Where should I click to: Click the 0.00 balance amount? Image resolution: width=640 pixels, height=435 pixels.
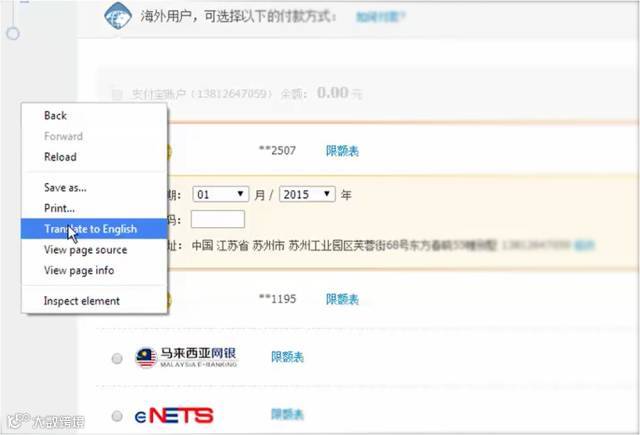[x=333, y=93]
